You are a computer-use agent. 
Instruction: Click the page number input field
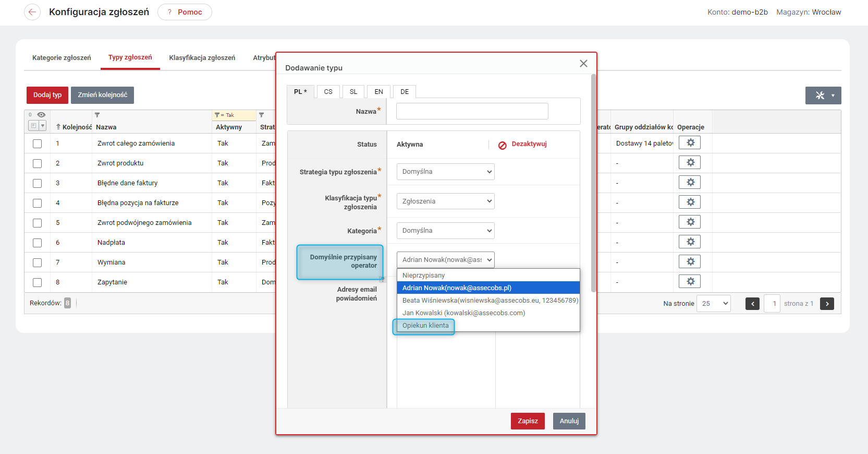click(x=772, y=304)
